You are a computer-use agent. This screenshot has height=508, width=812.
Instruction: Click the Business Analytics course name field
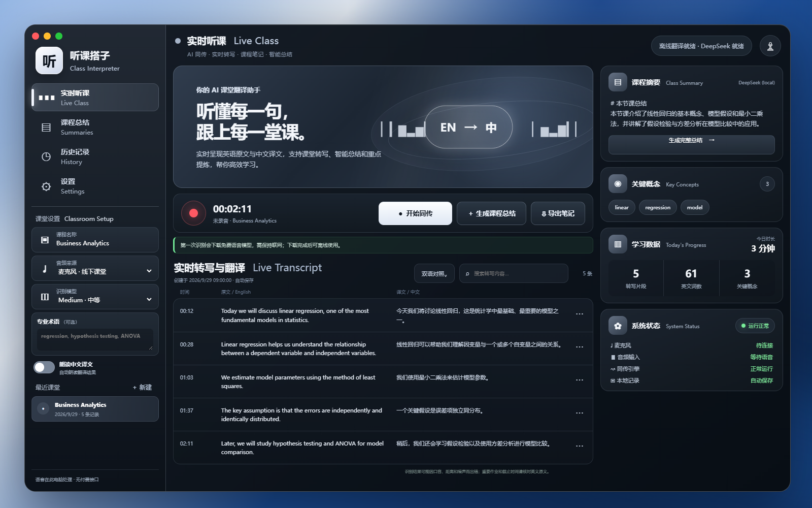95,240
